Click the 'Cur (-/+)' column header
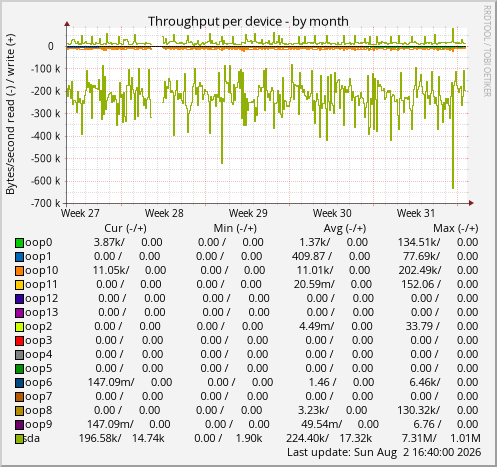 (125, 228)
